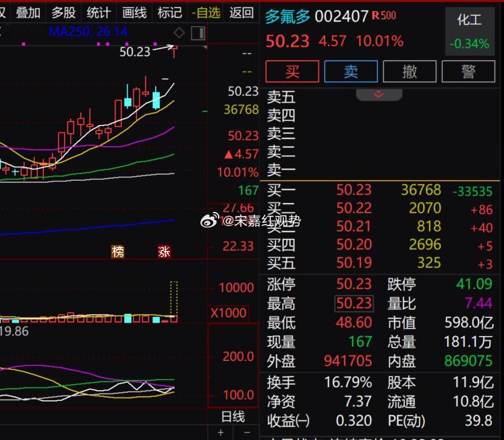Click the MA250: 26.14 indicator label
This screenshot has height=440, width=504.
[x=88, y=32]
